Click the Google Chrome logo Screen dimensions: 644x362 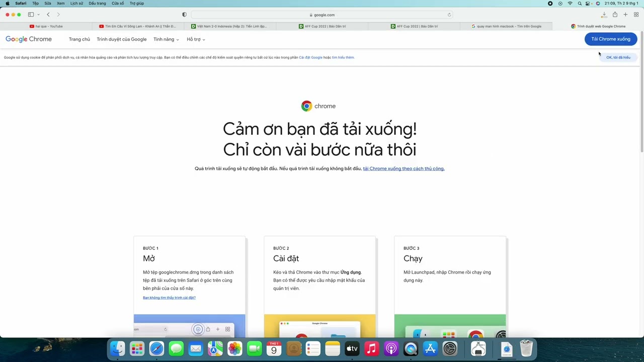point(29,39)
